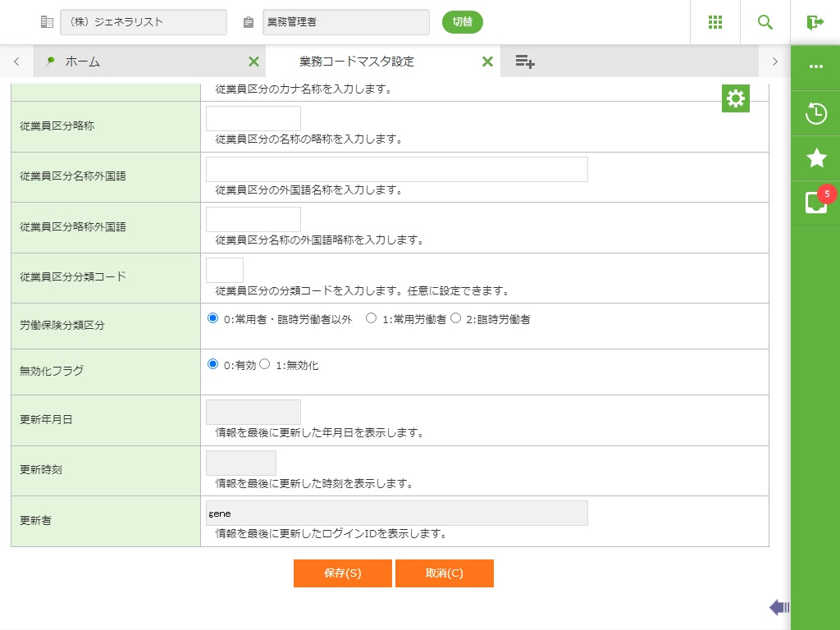Open the apps grid menu icon
This screenshot has width=840, height=630.
click(714, 22)
